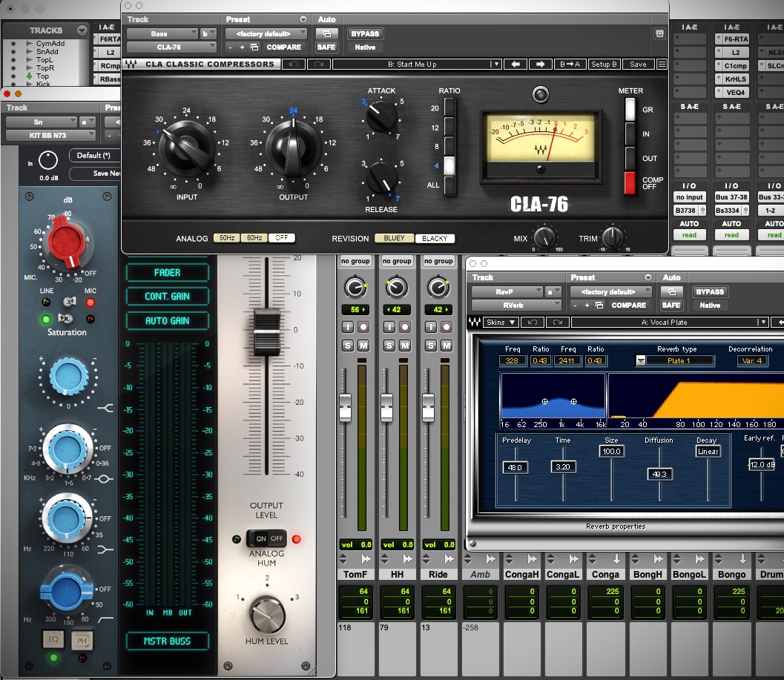
Task: Undo the last change in CLA-76
Action: click(x=294, y=64)
